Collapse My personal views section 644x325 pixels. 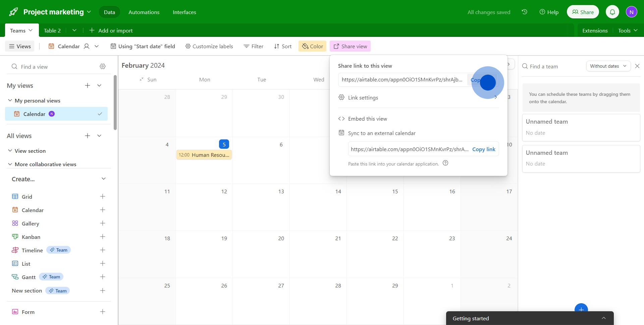click(x=10, y=100)
